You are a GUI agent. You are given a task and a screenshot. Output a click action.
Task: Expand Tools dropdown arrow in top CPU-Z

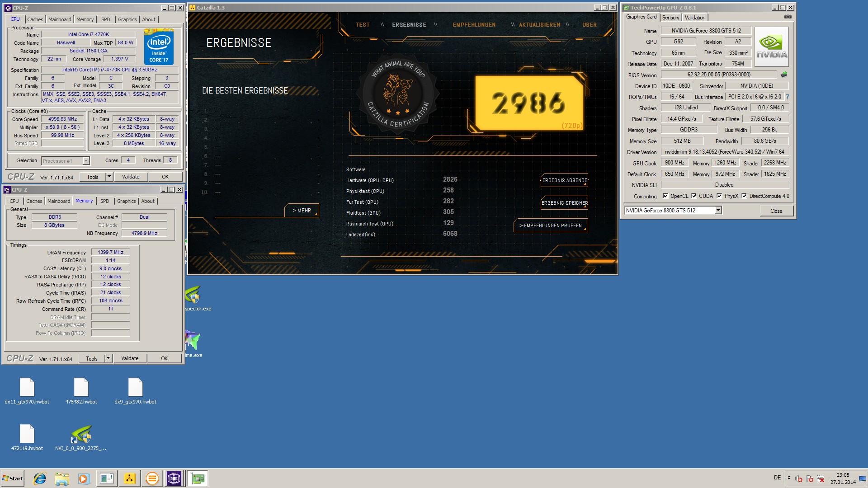point(109,177)
